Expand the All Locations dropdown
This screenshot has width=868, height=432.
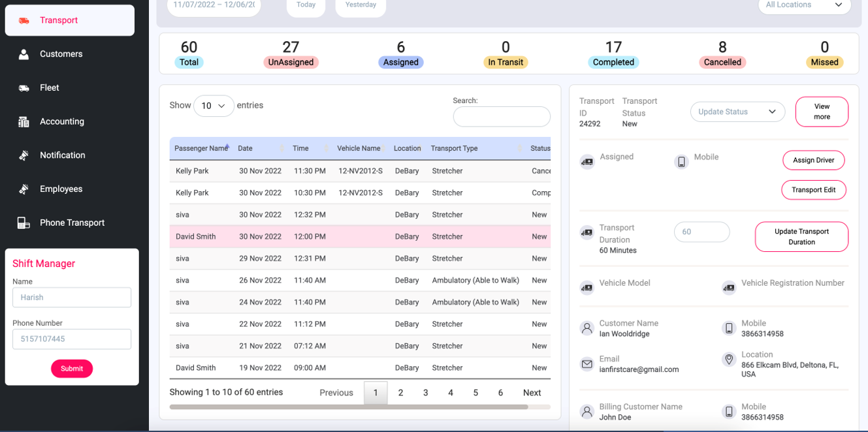[x=804, y=5]
